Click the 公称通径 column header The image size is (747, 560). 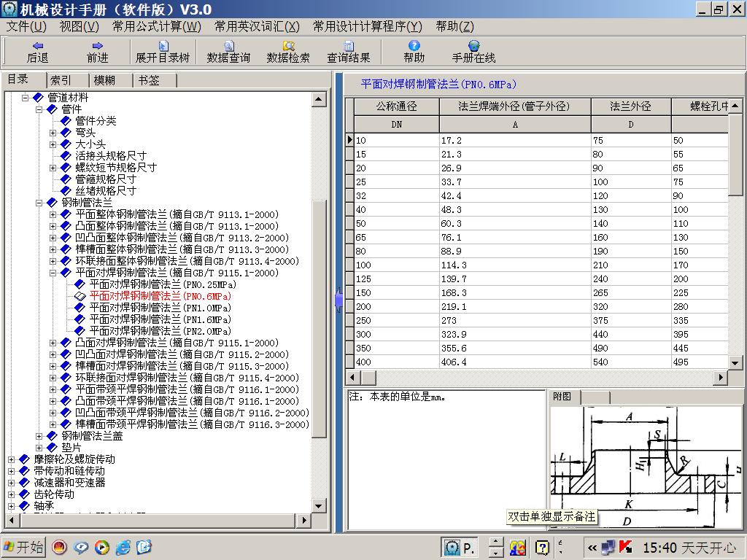[396, 106]
